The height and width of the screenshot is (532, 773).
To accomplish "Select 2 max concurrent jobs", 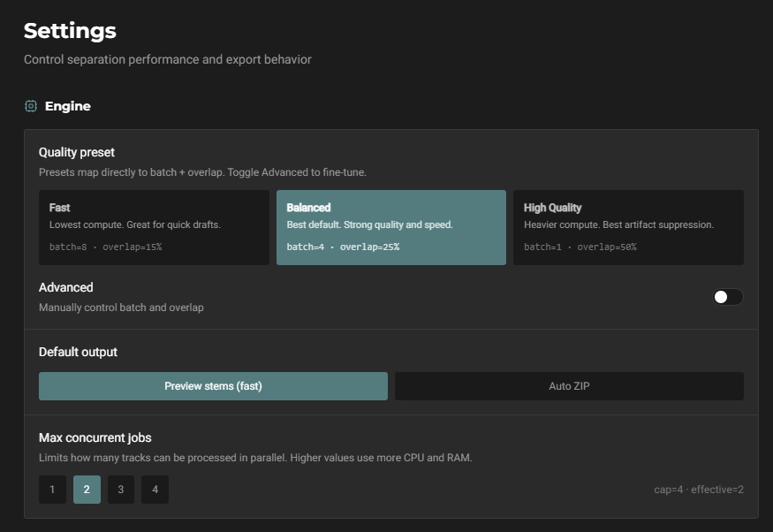I will [87, 490].
